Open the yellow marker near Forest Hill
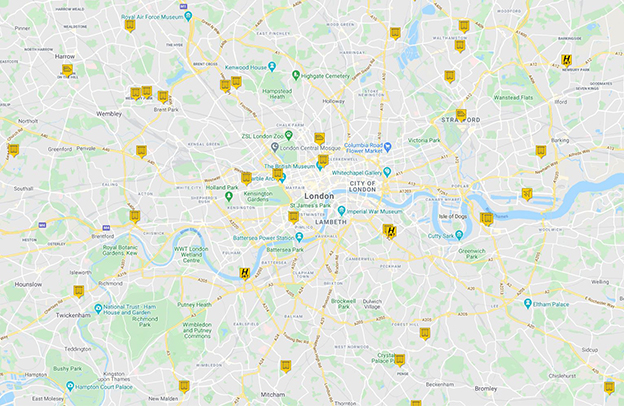 [x=425, y=334]
